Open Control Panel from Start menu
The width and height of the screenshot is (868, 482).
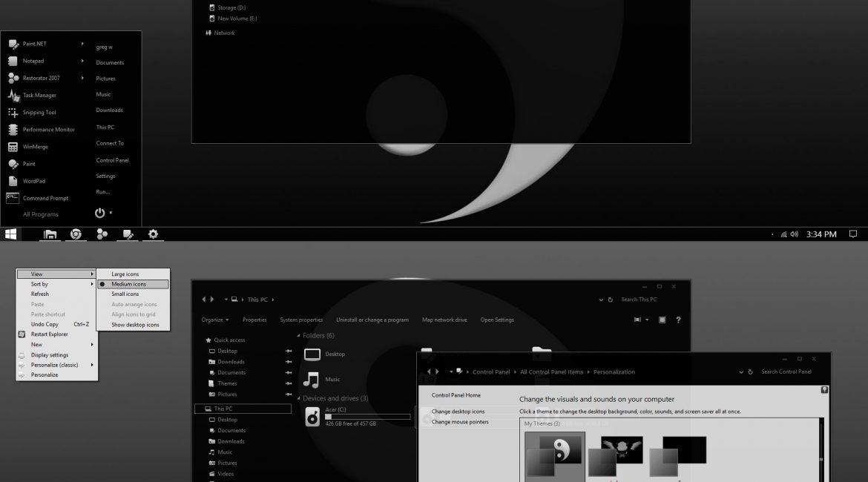[x=112, y=160]
